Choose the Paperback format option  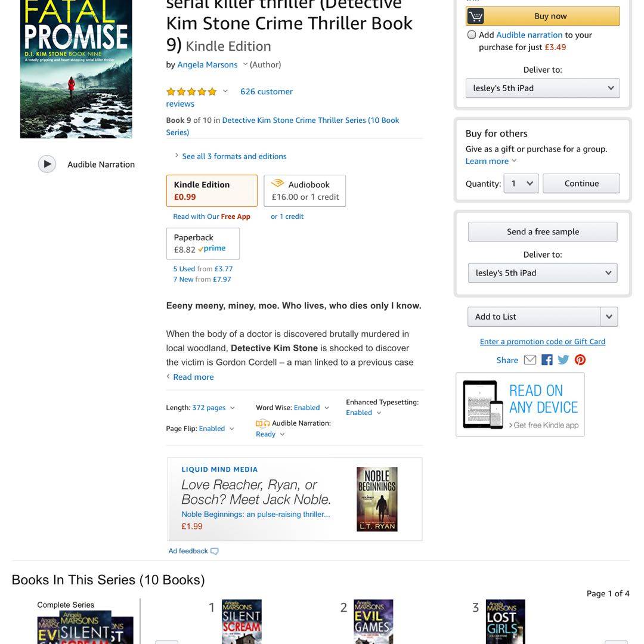(203, 243)
